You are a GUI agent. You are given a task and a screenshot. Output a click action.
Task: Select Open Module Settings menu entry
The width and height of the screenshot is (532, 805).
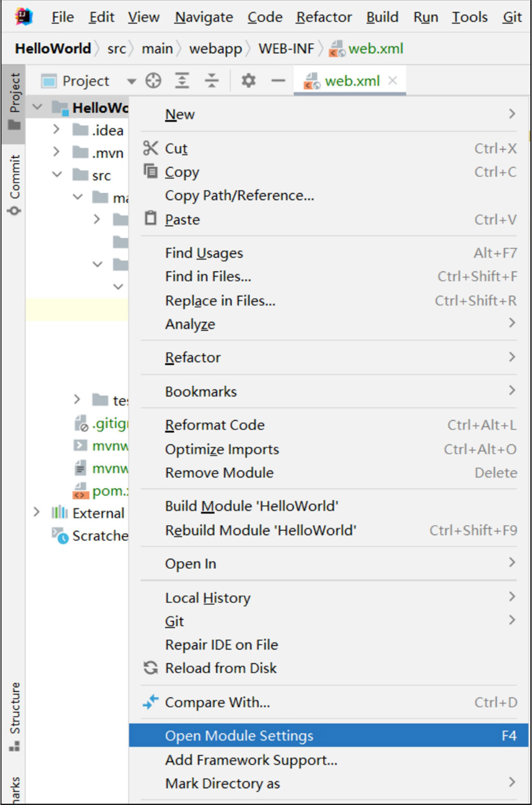(x=239, y=735)
